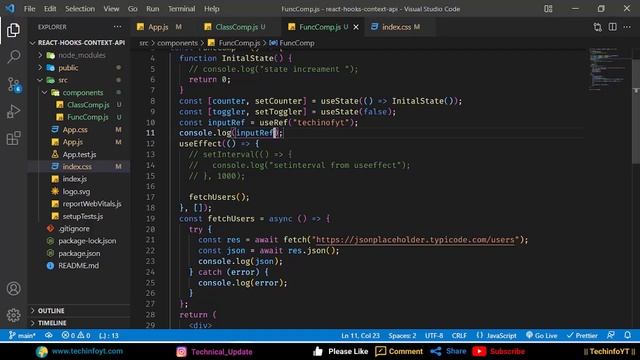Split the editor to the right
The image size is (640, 360).
click(612, 27)
